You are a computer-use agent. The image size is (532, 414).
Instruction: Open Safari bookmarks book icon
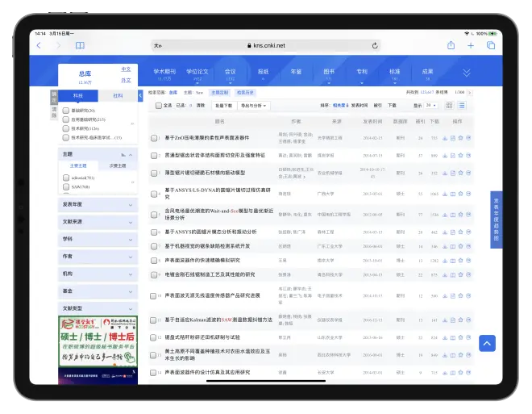pyautogui.click(x=80, y=45)
